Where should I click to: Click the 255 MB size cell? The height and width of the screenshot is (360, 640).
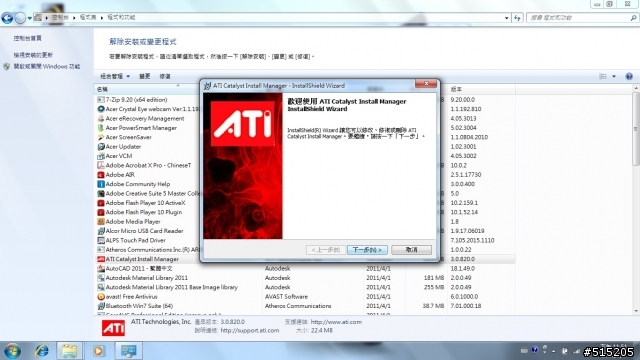click(x=434, y=287)
